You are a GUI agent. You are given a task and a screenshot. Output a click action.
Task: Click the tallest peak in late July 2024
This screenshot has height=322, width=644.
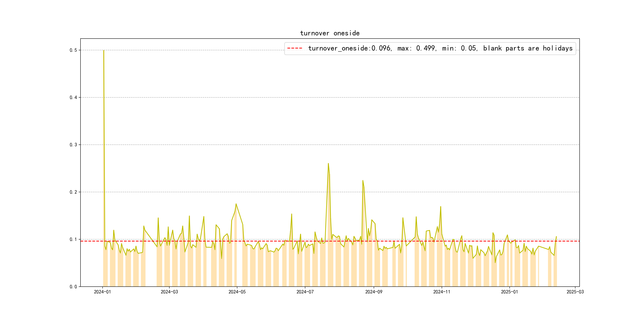(328, 164)
